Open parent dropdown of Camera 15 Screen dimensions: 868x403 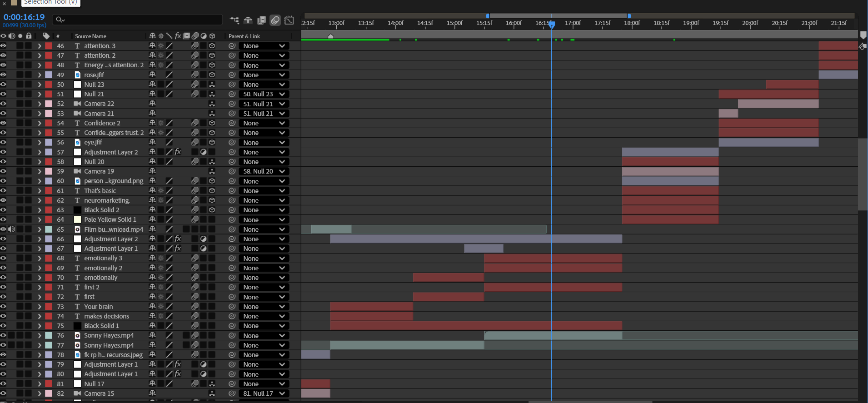point(264,393)
